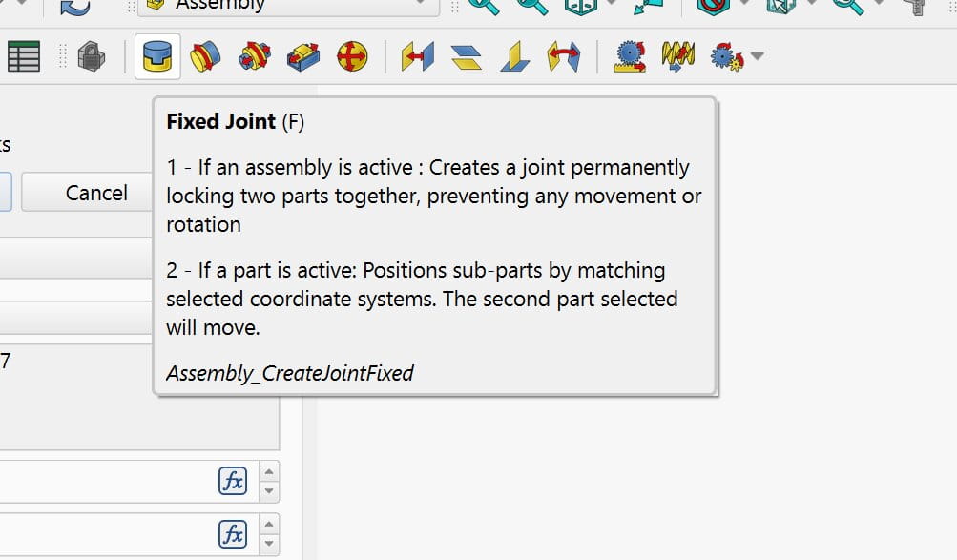The image size is (957, 560).
Task: Choose the Cylindrical joint tool
Action: click(x=254, y=58)
